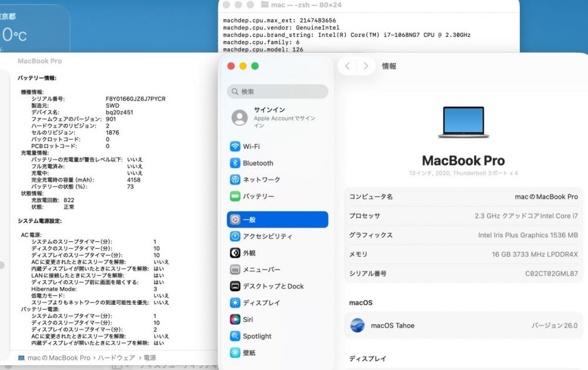This screenshot has width=588, height=370.
Task: Select アクセシビリティ label in sidebar
Action: coord(268,236)
